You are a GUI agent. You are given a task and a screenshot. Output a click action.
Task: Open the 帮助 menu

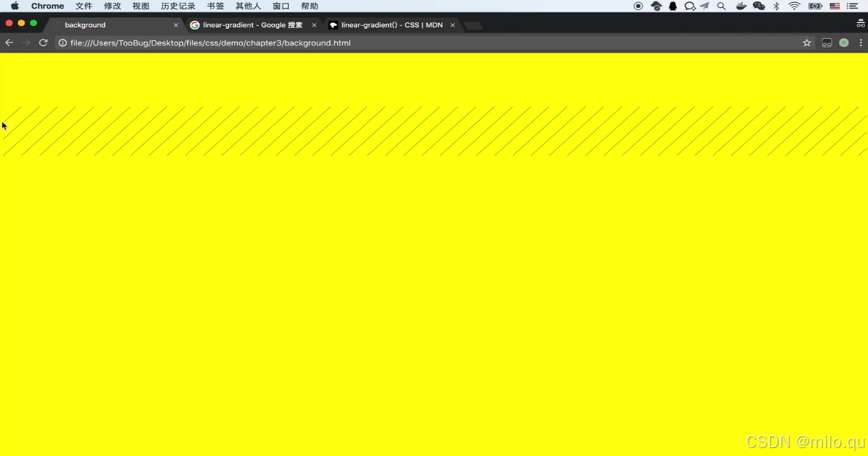coord(309,6)
